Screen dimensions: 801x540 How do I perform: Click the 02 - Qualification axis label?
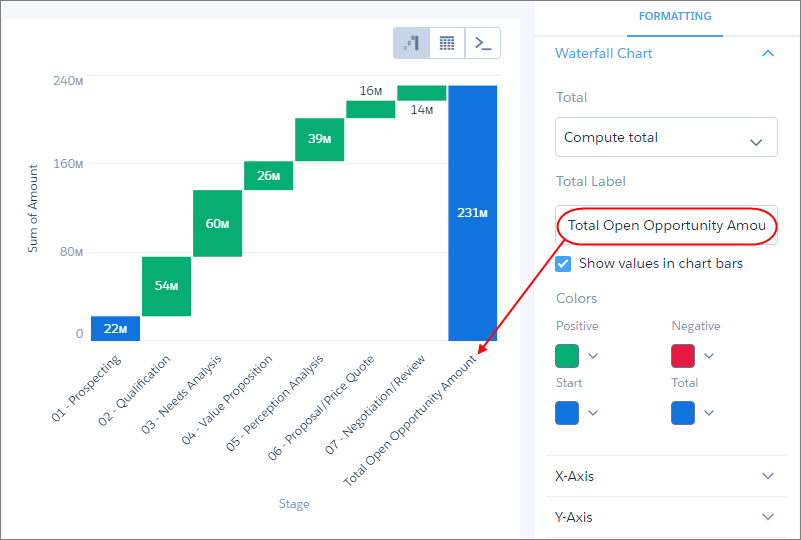coord(134,391)
